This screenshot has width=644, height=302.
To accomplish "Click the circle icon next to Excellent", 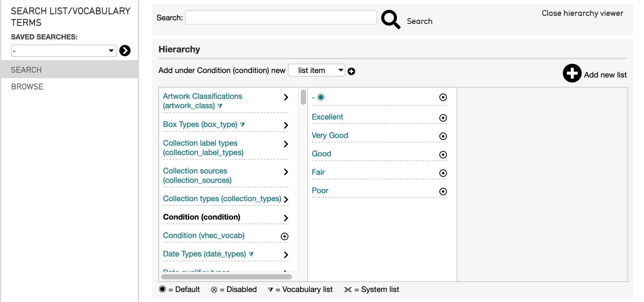I will 443,118.
